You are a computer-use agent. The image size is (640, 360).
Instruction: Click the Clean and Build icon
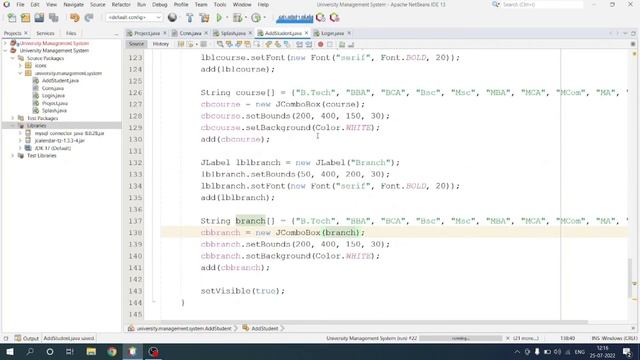pyautogui.click(x=204, y=18)
